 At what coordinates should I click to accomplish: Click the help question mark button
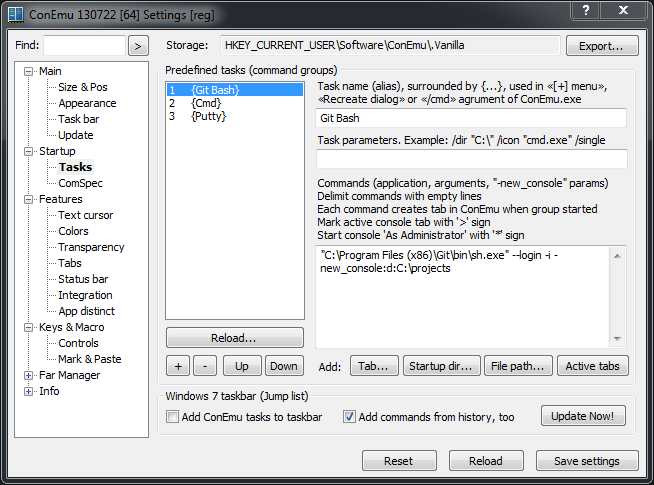coord(586,10)
